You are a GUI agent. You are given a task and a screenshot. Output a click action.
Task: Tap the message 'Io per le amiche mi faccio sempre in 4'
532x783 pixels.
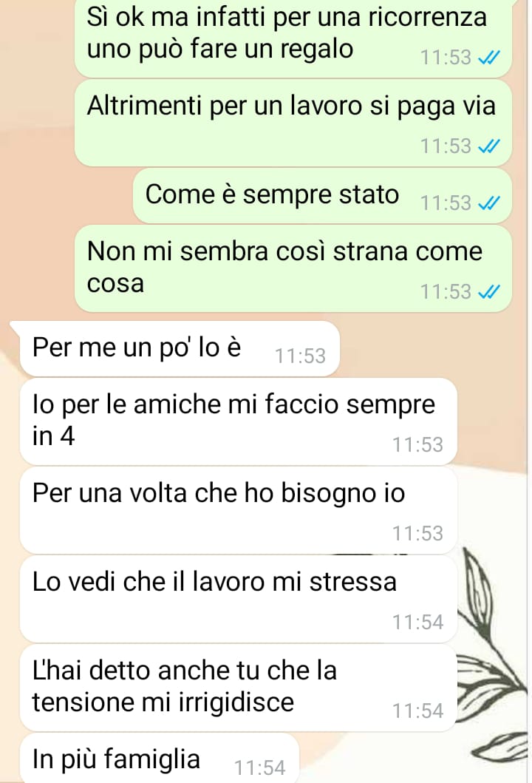(x=238, y=421)
